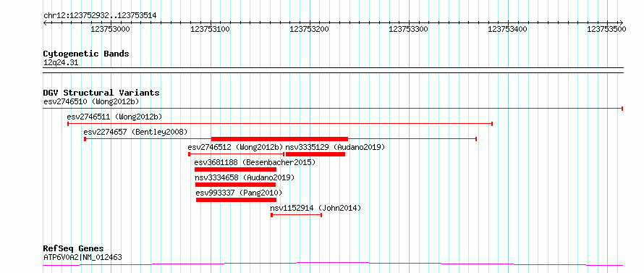Select the nsv3335129 (Audano2019) red bar
The image size is (644, 273).
tap(315, 154)
